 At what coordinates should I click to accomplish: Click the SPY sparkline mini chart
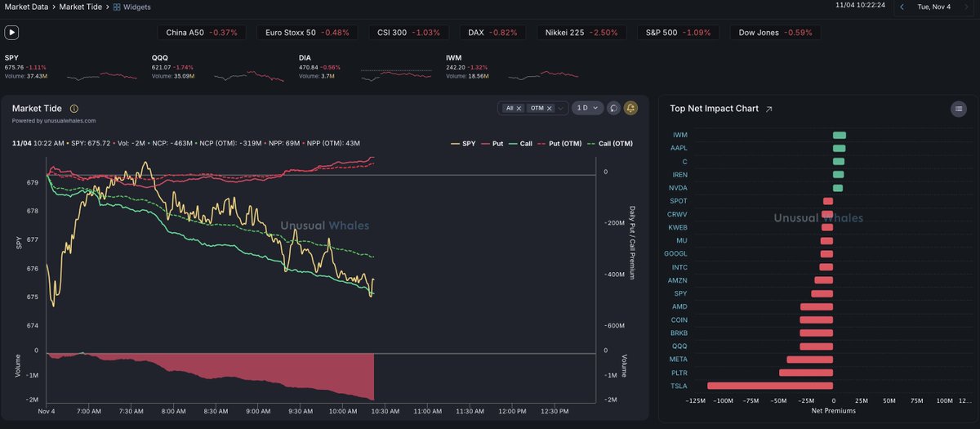[101, 75]
